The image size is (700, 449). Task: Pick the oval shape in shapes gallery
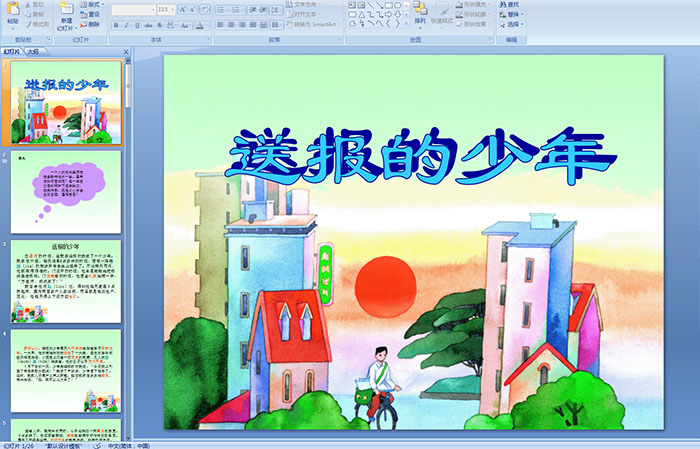tap(397, 5)
